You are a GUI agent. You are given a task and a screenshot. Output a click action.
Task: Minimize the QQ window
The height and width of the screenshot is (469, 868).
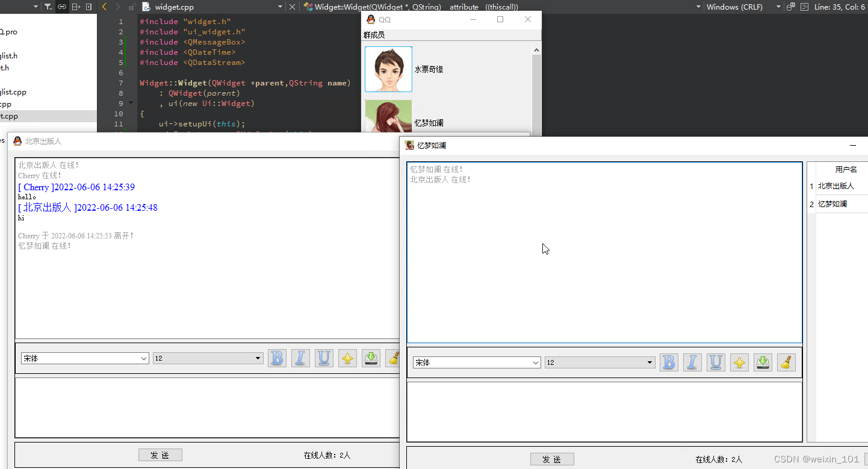473,19
